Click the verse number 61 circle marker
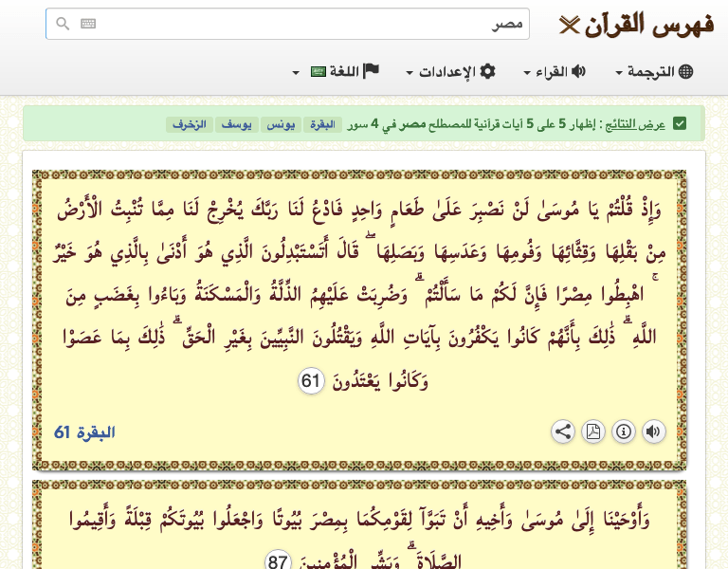 (x=312, y=382)
